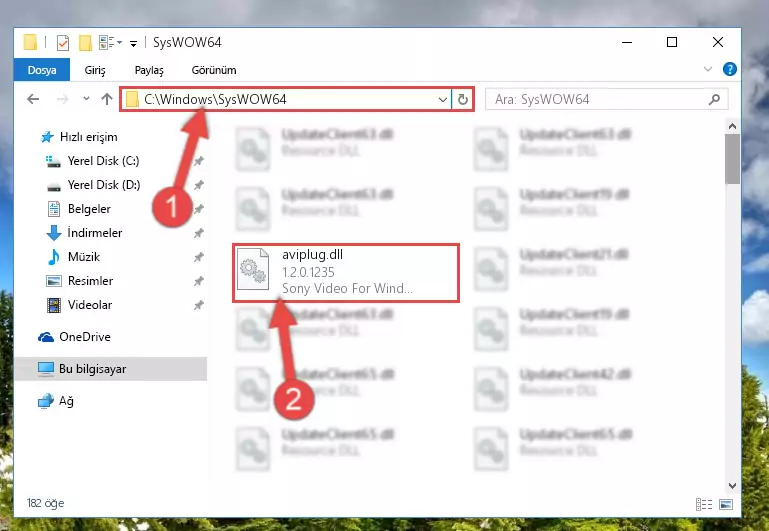Switch to large icons view layout
The width and height of the screenshot is (769, 531).
726,504
